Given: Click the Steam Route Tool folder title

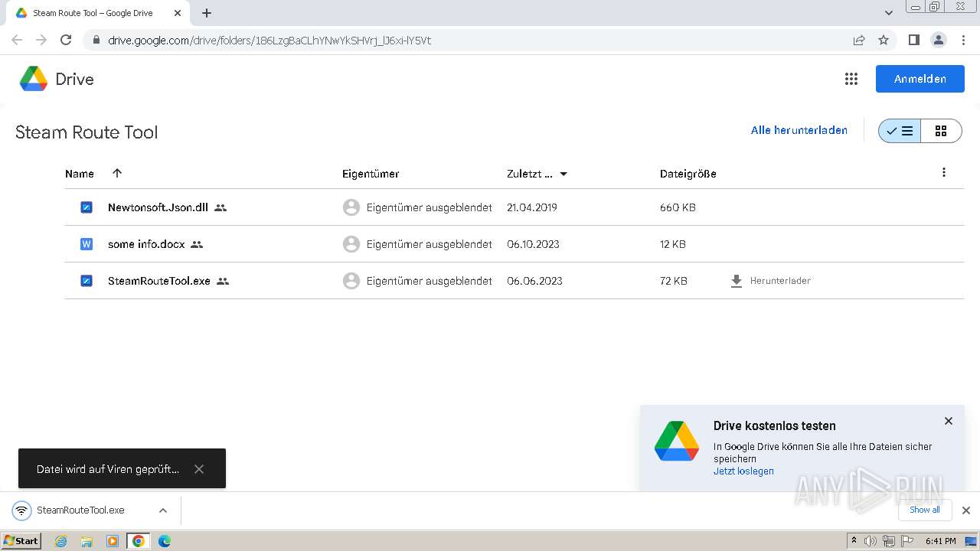Looking at the screenshot, I should click(87, 132).
